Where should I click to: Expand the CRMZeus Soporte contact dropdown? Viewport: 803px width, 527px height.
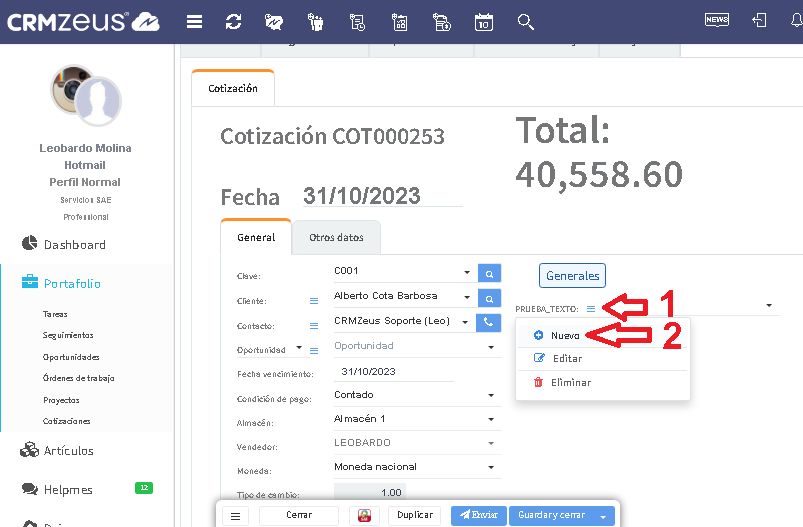[465, 322]
